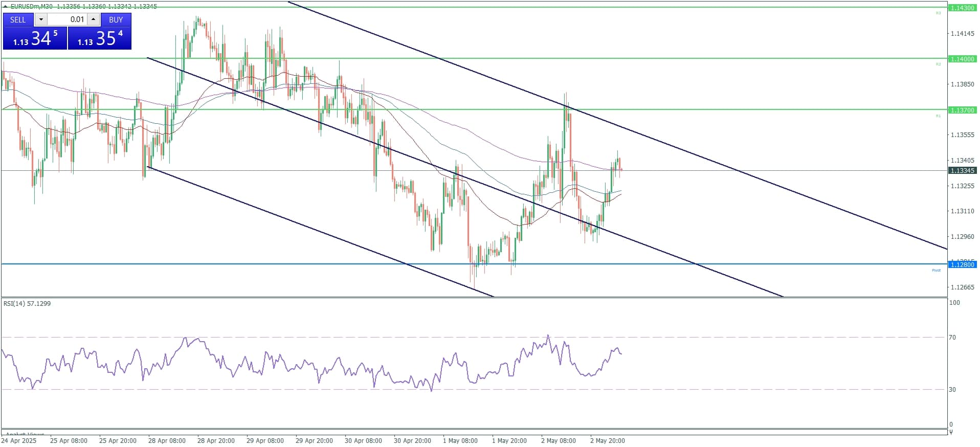This screenshot has width=980, height=447.
Task: Click the SELL button
Action: (x=18, y=19)
